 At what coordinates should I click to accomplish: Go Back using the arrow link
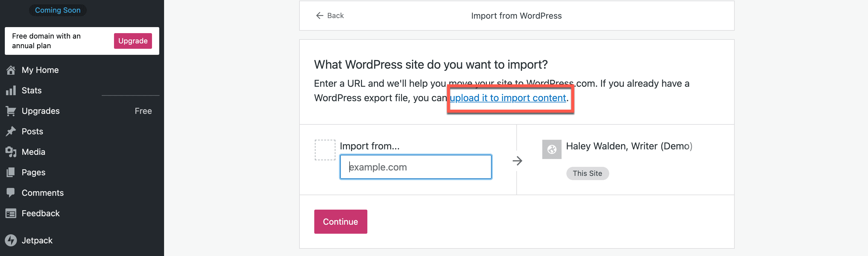(330, 16)
